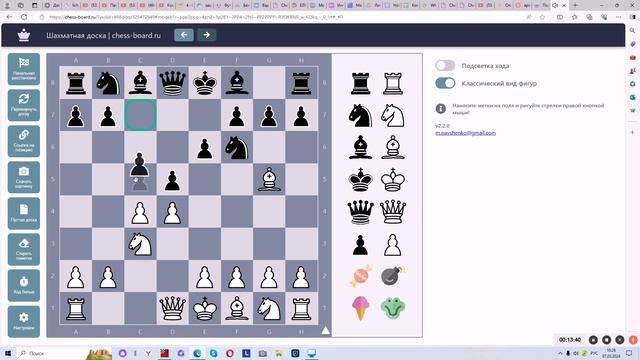
Task: Pause the screen recording
Action: [x=593, y=340]
